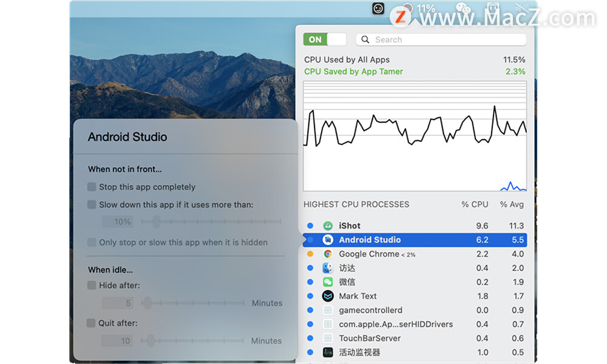Click the orange status dot beside Google Chrome
Screen dimensions: 607x364
pyautogui.click(x=310, y=254)
